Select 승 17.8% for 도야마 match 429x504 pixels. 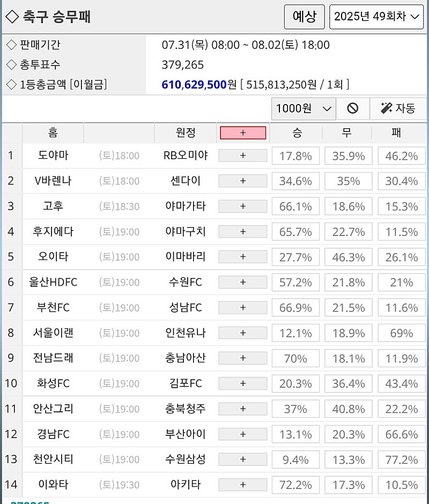click(x=295, y=156)
